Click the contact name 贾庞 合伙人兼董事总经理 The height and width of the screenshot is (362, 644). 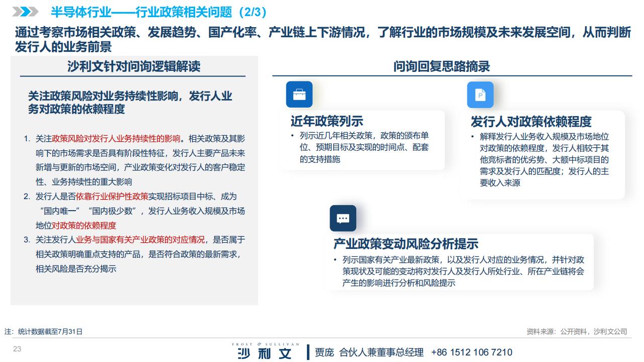pos(369,352)
